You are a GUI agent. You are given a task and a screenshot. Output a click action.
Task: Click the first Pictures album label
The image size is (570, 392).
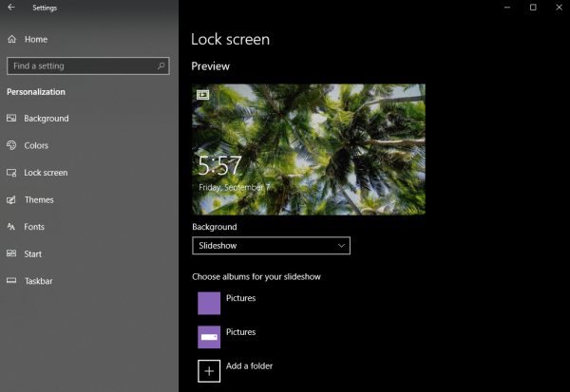[240, 298]
